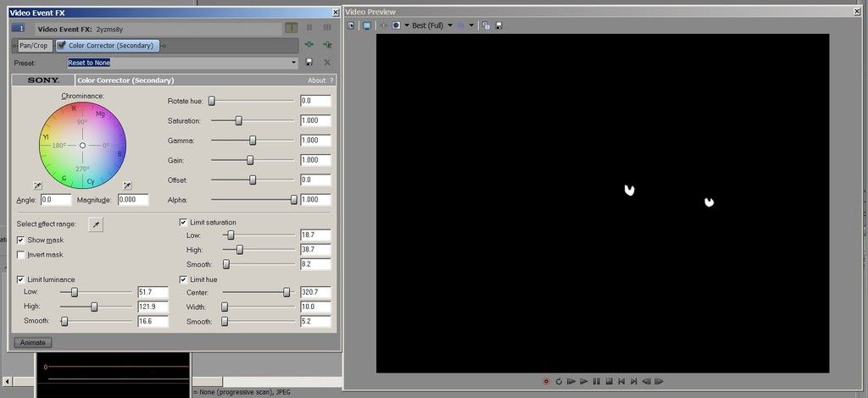The width and height of the screenshot is (868, 398).
Task: Toggle the Limit luminance checkbox
Action: [x=21, y=279]
